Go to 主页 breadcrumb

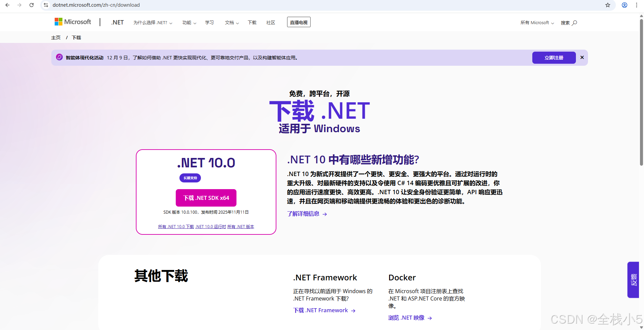click(56, 38)
